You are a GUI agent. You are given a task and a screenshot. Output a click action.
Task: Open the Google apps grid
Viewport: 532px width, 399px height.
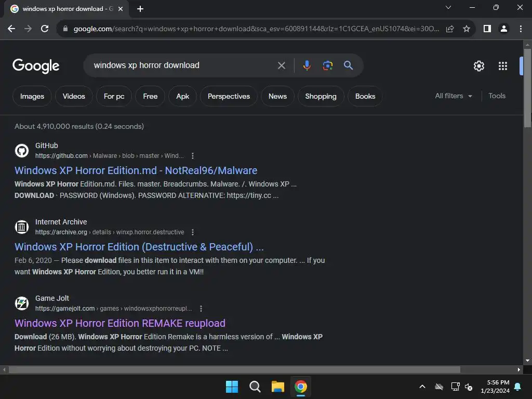[x=502, y=66]
